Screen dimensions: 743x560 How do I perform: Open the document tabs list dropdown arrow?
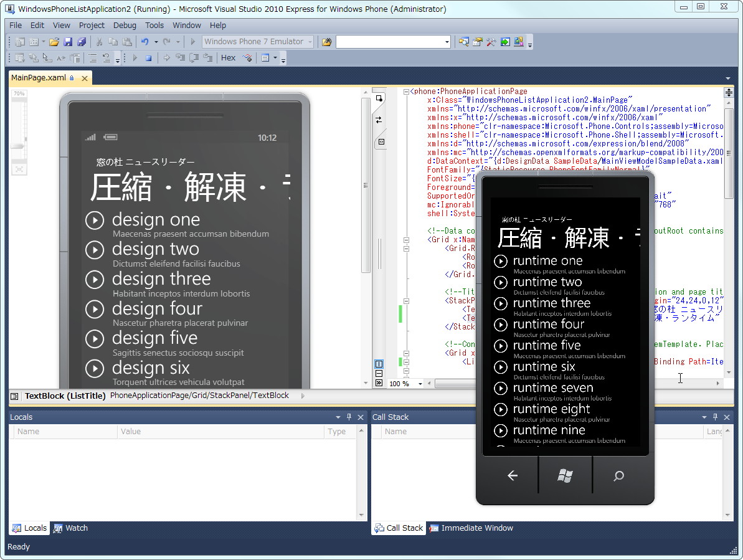tap(728, 78)
